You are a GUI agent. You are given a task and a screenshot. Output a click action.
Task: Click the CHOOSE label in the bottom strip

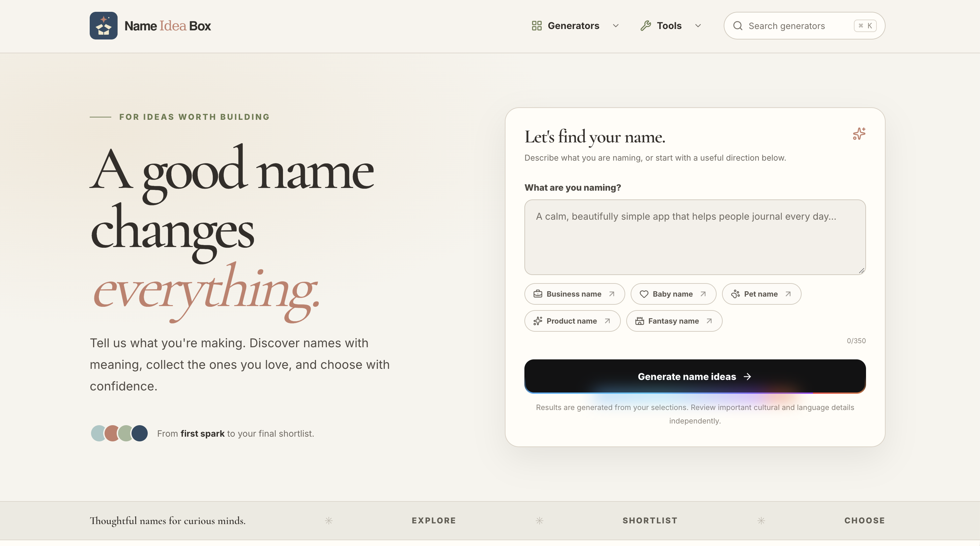(x=864, y=520)
